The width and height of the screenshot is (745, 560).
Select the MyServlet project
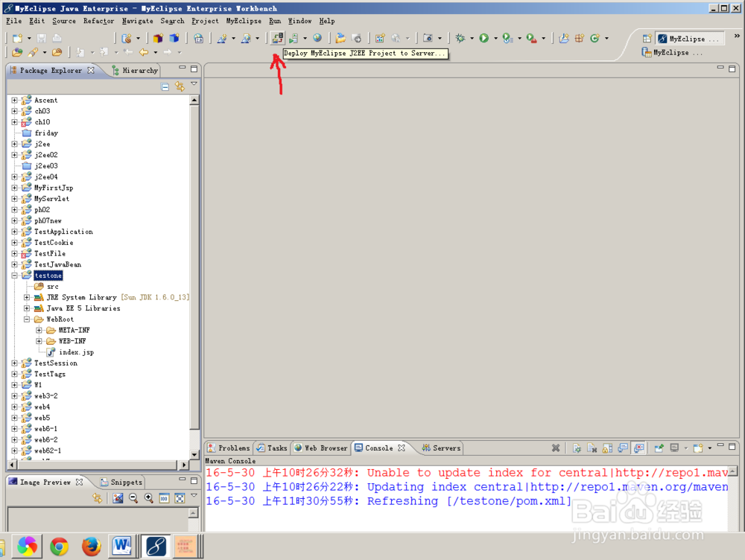pyautogui.click(x=51, y=199)
